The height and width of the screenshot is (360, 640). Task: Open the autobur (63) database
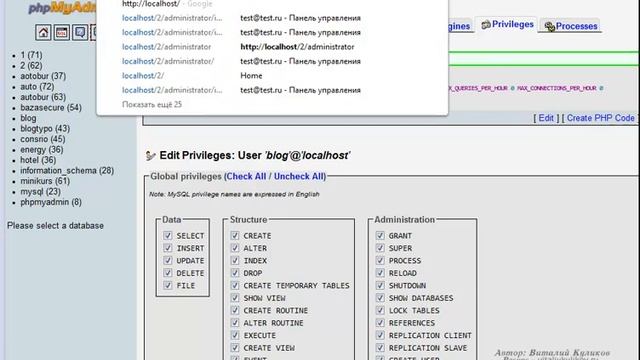43,97
